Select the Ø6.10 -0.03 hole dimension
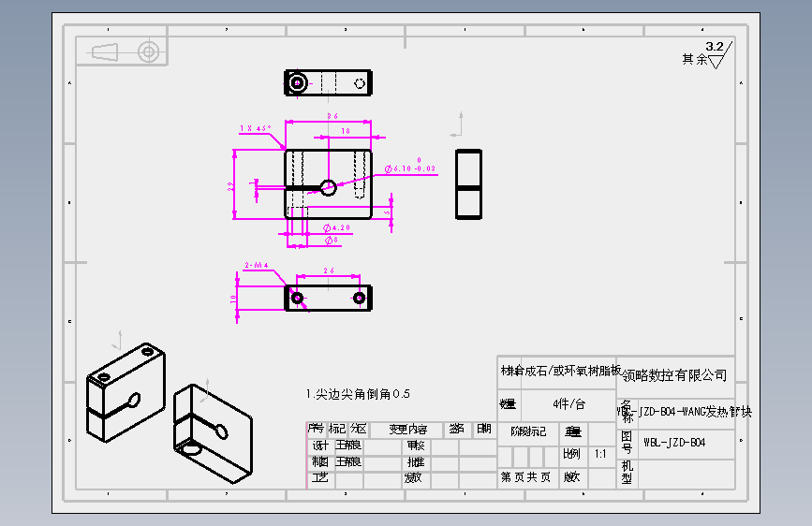812x526 pixels. [x=410, y=165]
